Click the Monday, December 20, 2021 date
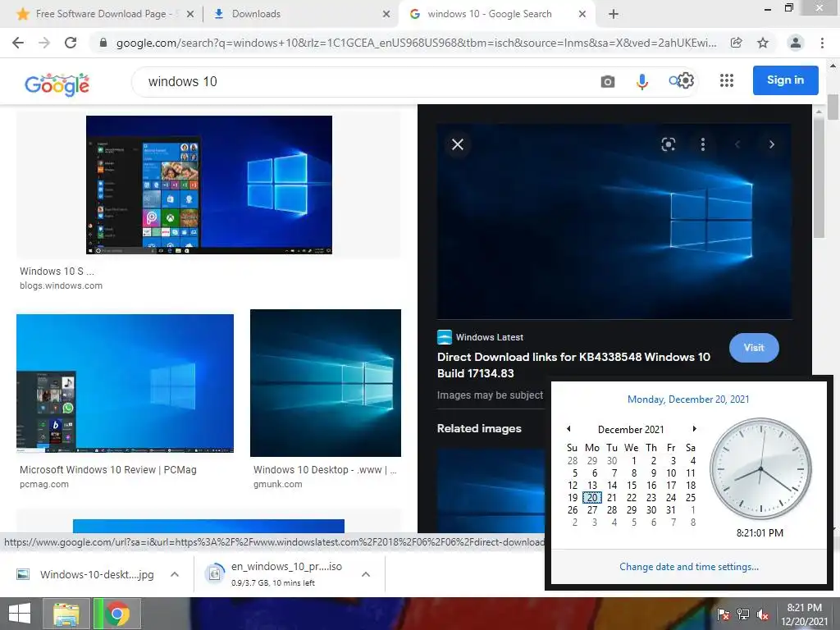840x630 pixels. [x=688, y=399]
